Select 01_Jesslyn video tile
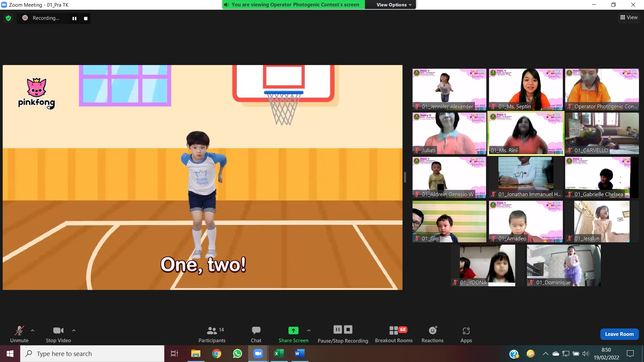Screen dimensions: 644x362 (602, 222)
